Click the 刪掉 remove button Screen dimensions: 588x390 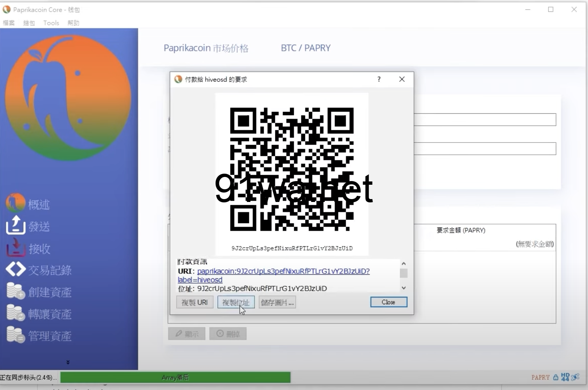pos(228,334)
